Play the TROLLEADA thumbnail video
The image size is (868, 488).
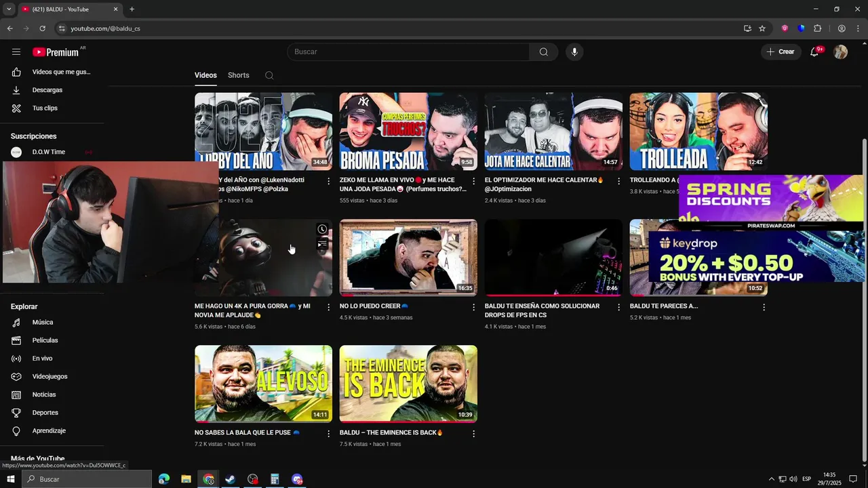click(698, 131)
